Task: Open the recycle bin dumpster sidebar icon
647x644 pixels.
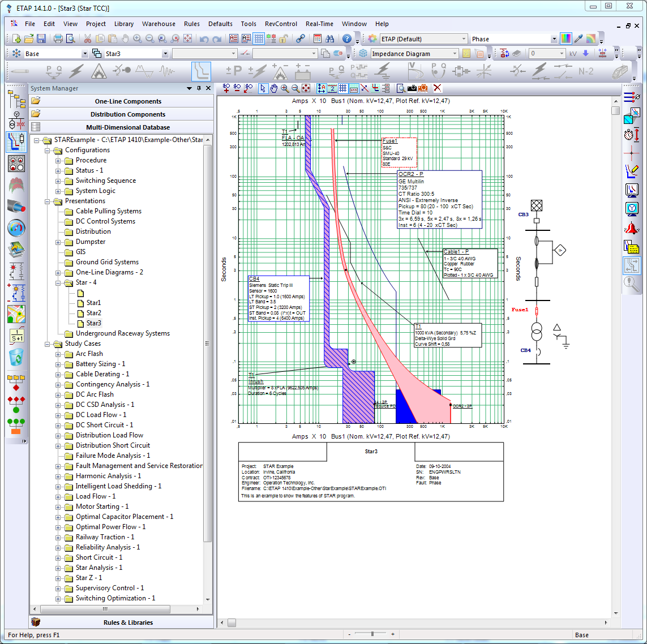Action: point(16,357)
